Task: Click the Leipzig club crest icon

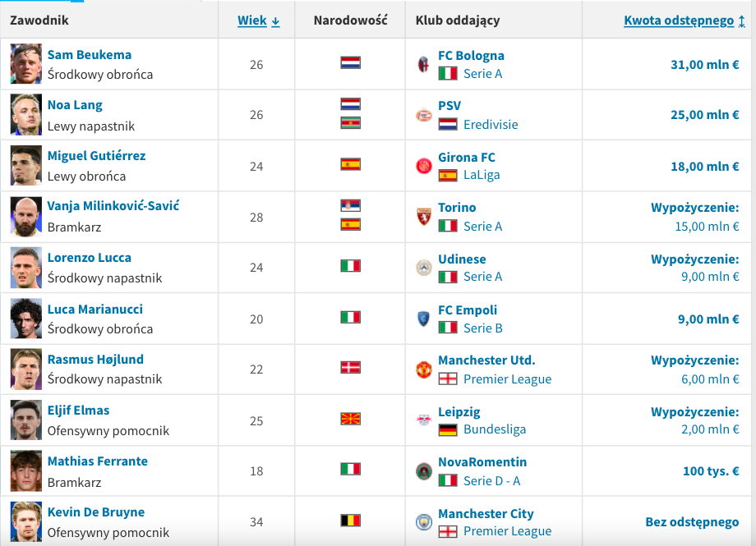Action: point(423,420)
